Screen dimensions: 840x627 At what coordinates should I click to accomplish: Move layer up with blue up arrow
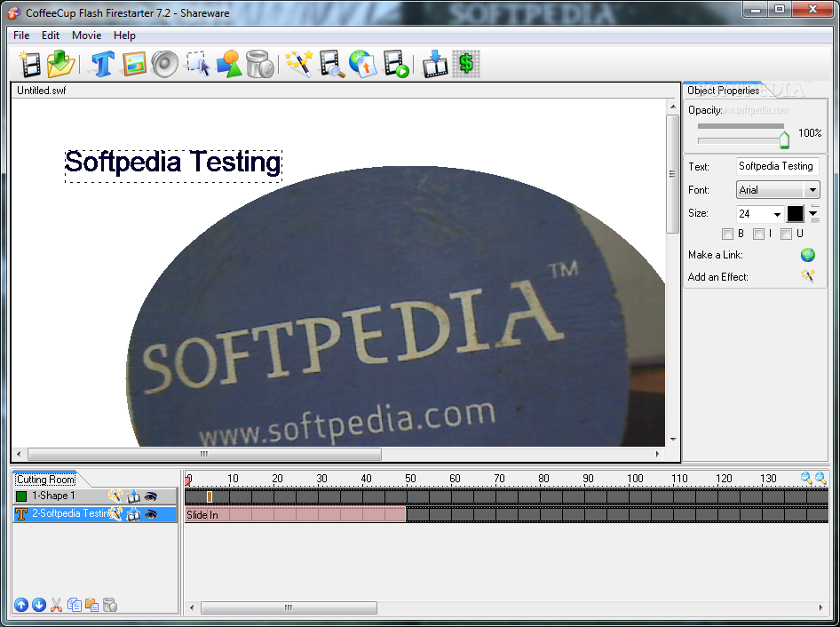pos(21,605)
